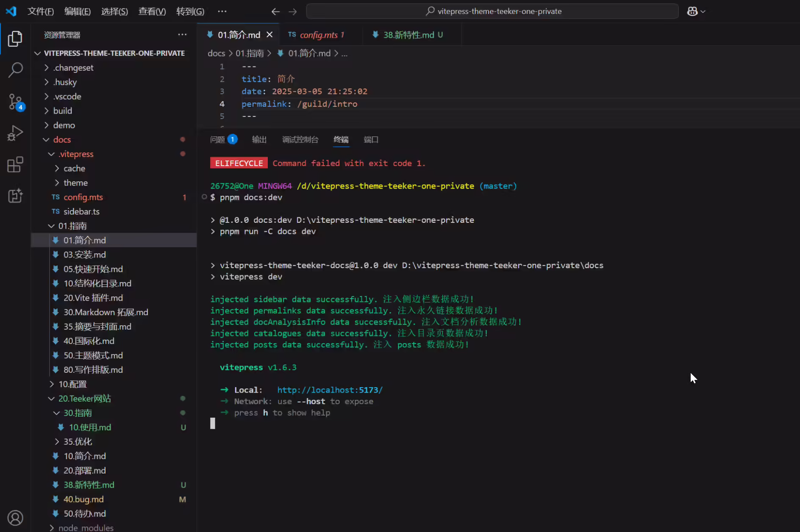The image size is (800, 532).
Task: Switch to 端口 panel tab
Action: click(x=371, y=139)
